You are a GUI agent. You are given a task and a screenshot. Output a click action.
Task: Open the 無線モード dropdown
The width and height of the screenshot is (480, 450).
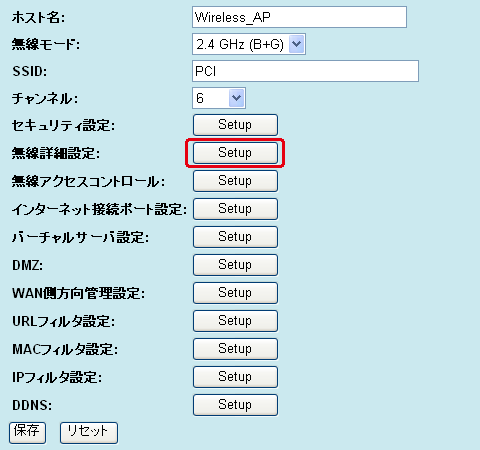pos(249,44)
